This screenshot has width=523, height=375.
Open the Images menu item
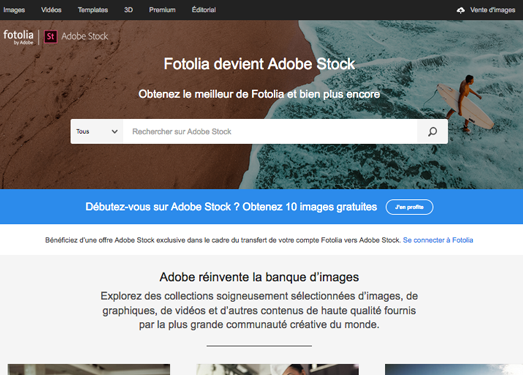coord(14,10)
